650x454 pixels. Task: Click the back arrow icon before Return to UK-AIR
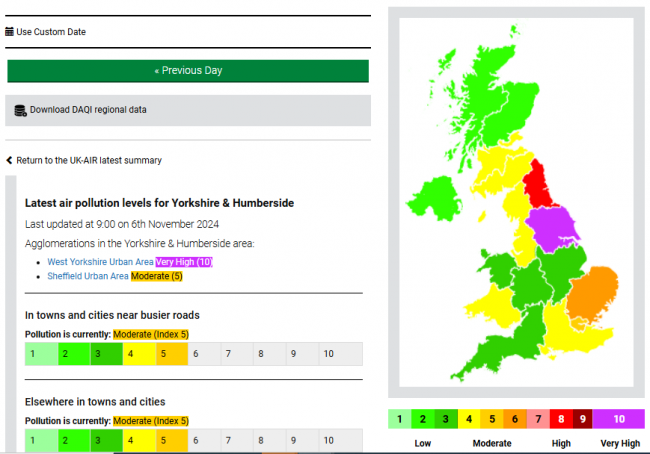(x=9, y=160)
